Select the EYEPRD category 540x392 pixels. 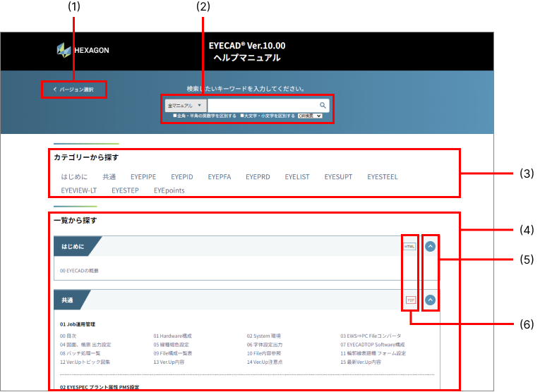(x=258, y=177)
